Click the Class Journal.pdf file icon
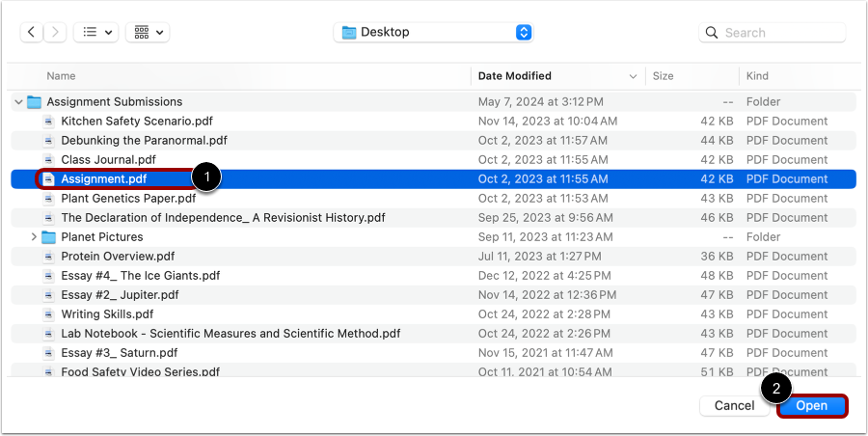This screenshot has width=868, height=436. 49,159
